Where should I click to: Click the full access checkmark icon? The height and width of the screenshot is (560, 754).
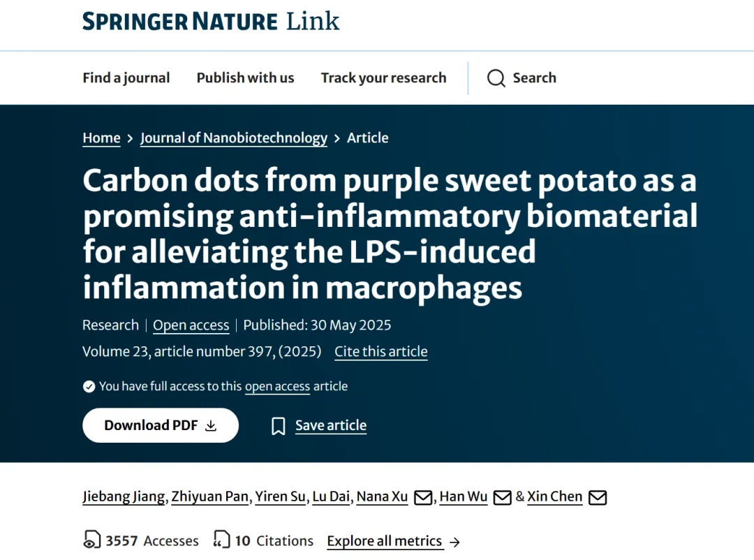(x=89, y=386)
